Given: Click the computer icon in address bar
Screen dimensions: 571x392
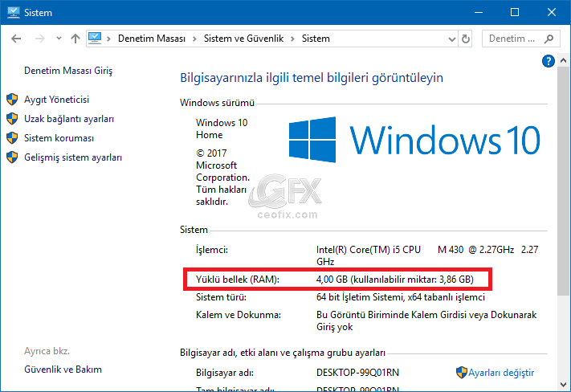Looking at the screenshot, I should click(95, 38).
